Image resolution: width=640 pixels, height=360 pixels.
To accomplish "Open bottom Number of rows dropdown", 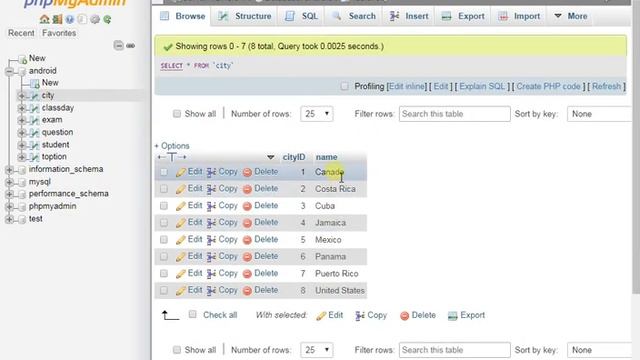I will 317,350.
